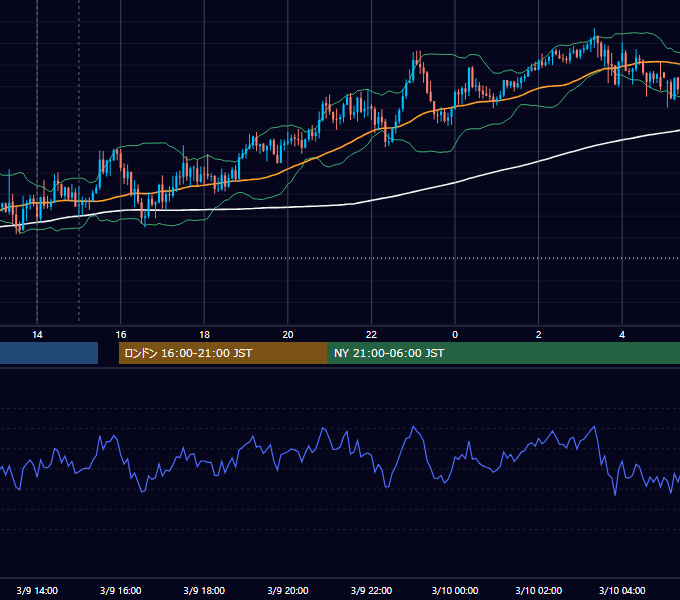This screenshot has height=600, width=680.
Task: Click the NY 21:00-06:00 JST session bar
Action: pos(504,353)
